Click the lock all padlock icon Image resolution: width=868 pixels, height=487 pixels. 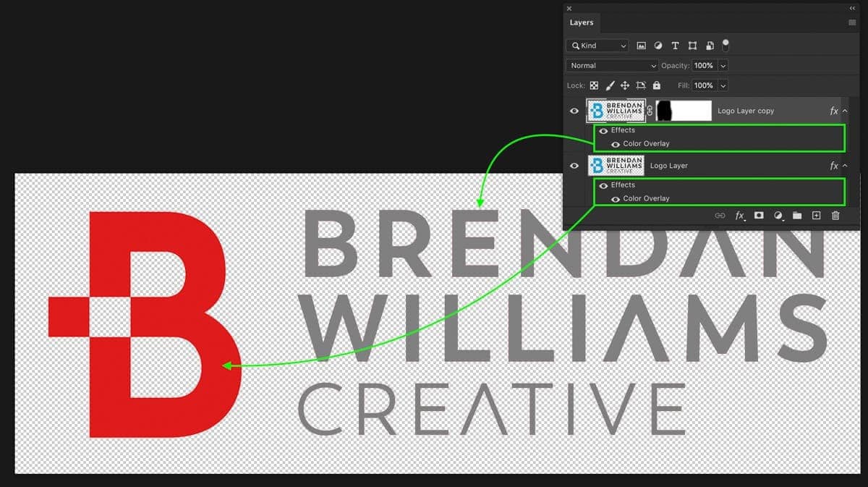tap(657, 85)
